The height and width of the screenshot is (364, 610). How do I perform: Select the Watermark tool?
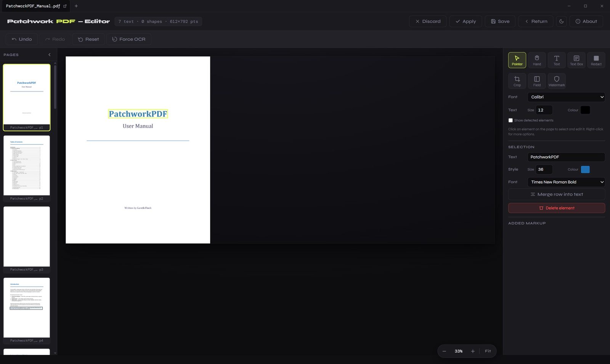pyautogui.click(x=557, y=81)
